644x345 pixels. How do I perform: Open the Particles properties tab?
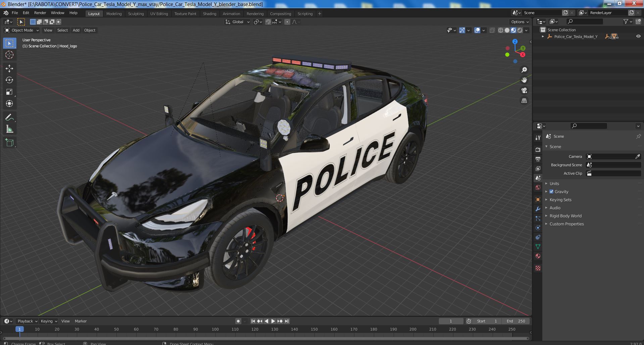pos(538,218)
